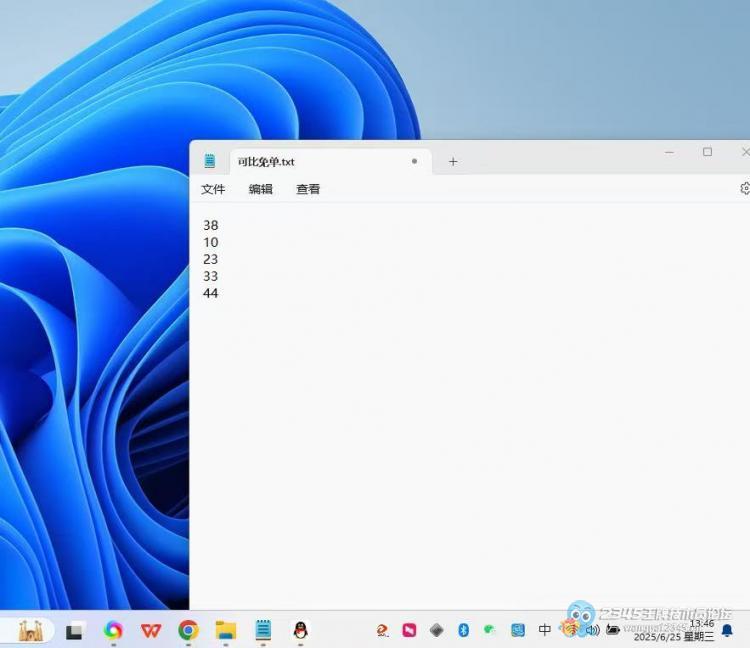Open the 编辑 menu in Notepad
Screen dimensions: 750x648
coord(260,189)
